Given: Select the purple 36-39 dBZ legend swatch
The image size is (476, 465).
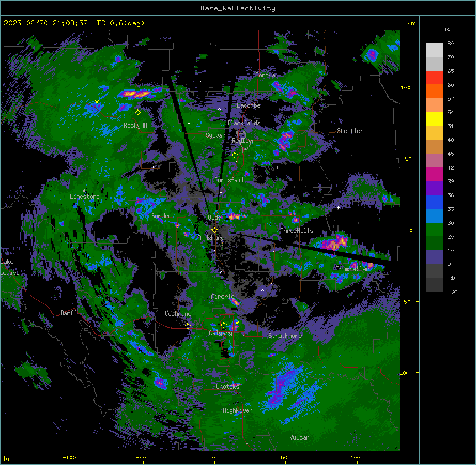Looking at the screenshot, I should [x=434, y=188].
